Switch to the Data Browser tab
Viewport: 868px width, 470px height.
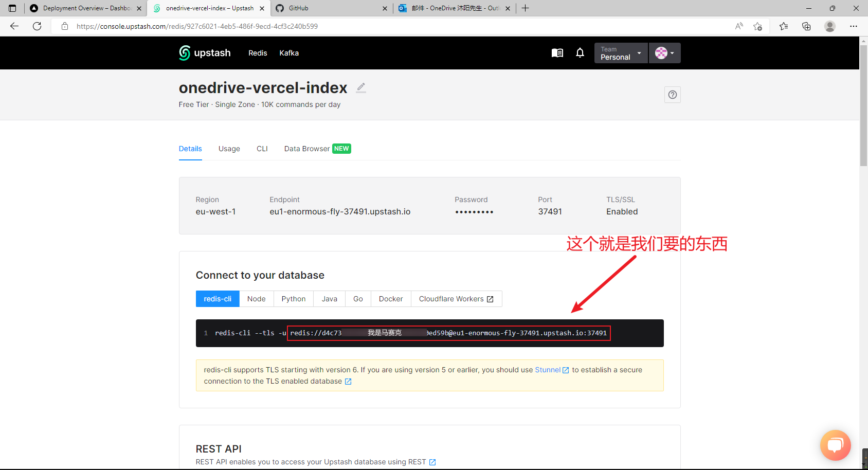[307, 149]
